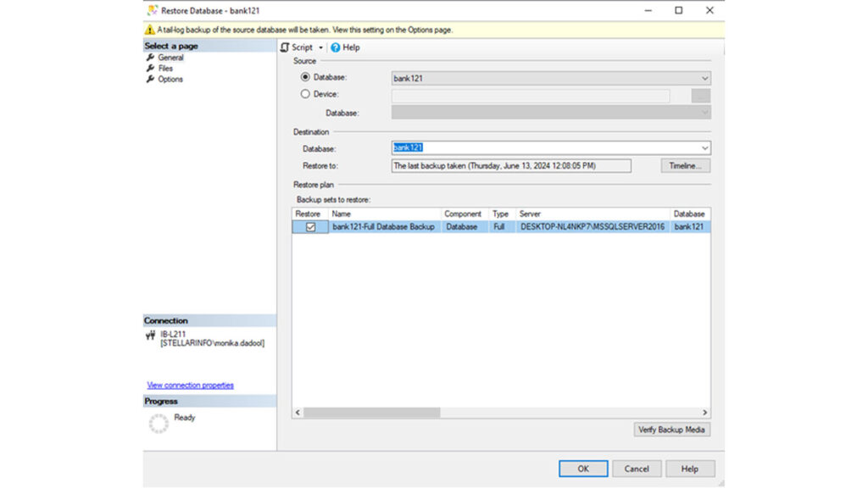Open the Timeline dialog
The image size is (868, 488).
point(685,166)
